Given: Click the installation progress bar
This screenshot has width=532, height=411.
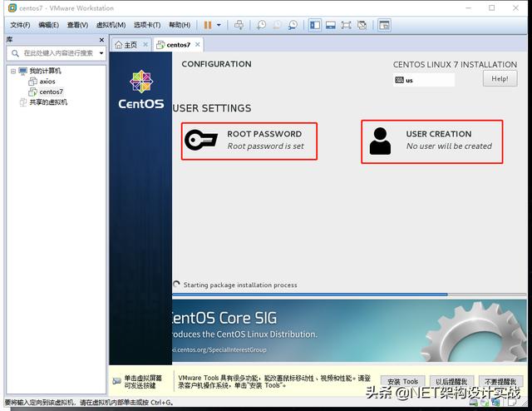Looking at the screenshot, I should 349,295.
